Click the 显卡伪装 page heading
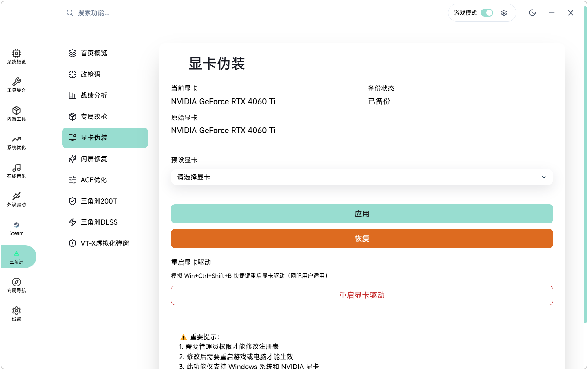 217,64
